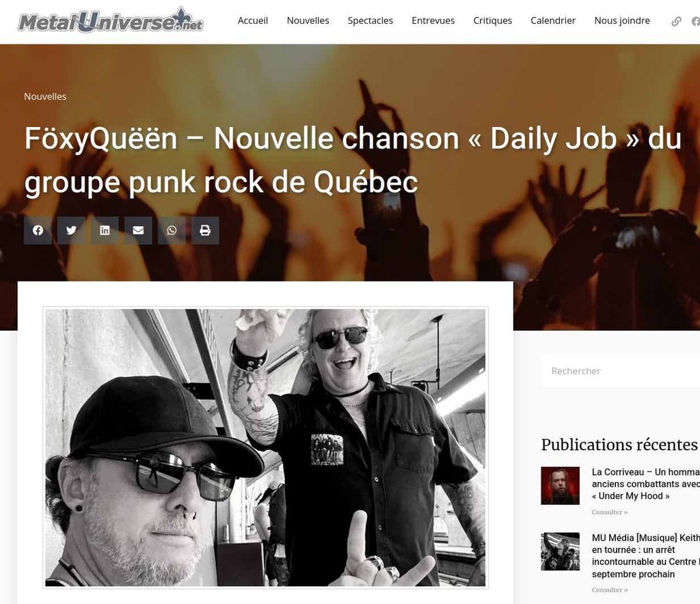Share article on LinkedIn icon
The image size is (700, 604).
(x=105, y=231)
